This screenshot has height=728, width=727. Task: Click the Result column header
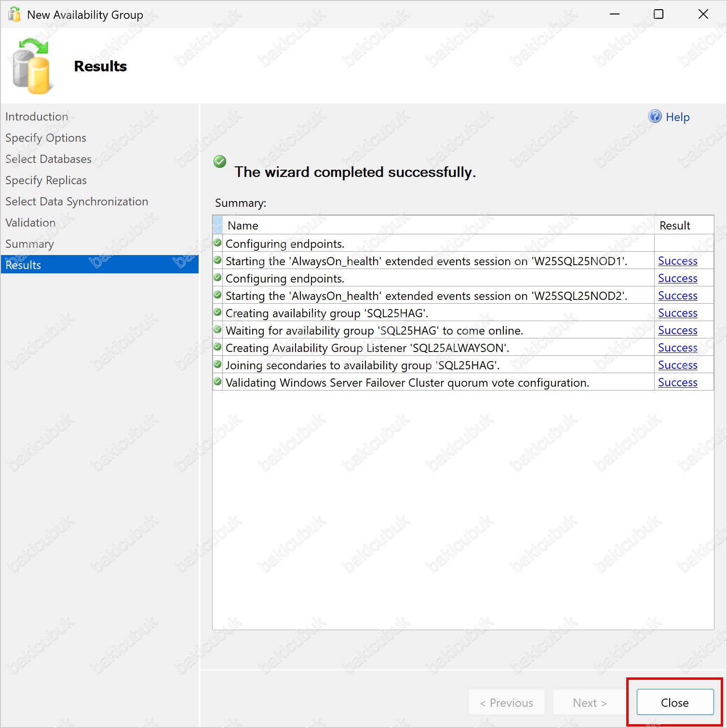click(x=674, y=226)
